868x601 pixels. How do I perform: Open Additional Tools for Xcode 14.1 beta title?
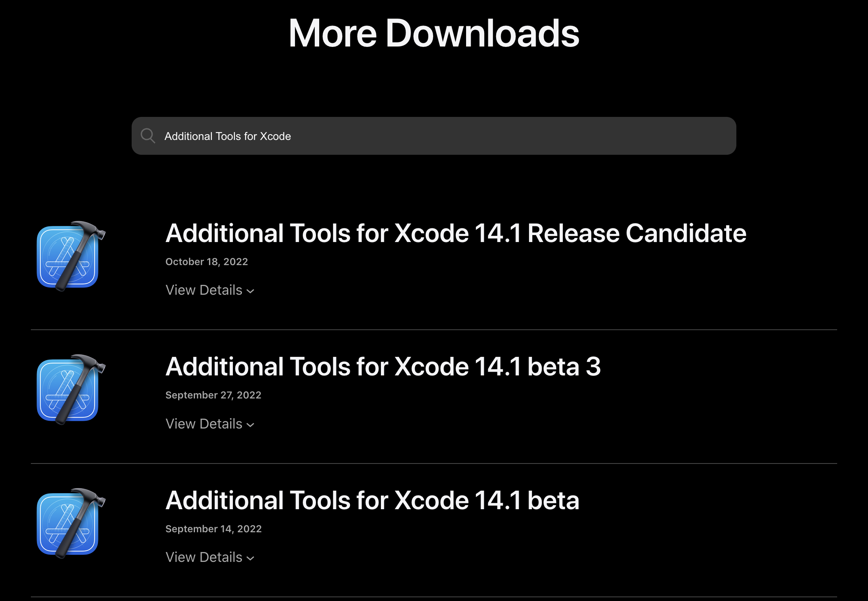tap(372, 501)
